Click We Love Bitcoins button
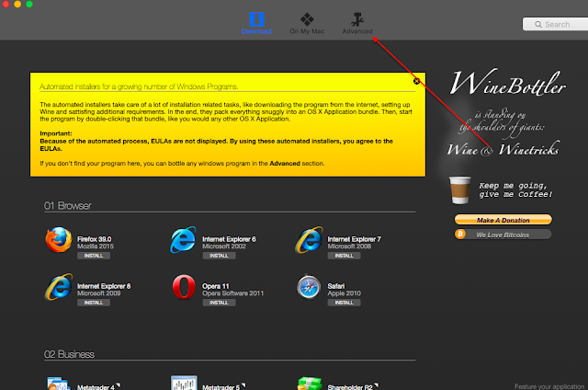The image size is (588, 390). pyautogui.click(x=503, y=235)
